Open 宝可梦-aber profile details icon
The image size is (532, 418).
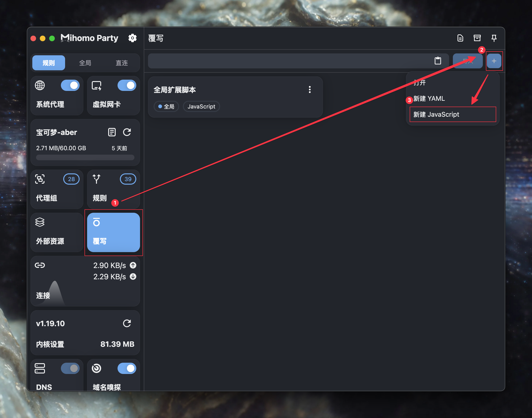(x=112, y=132)
